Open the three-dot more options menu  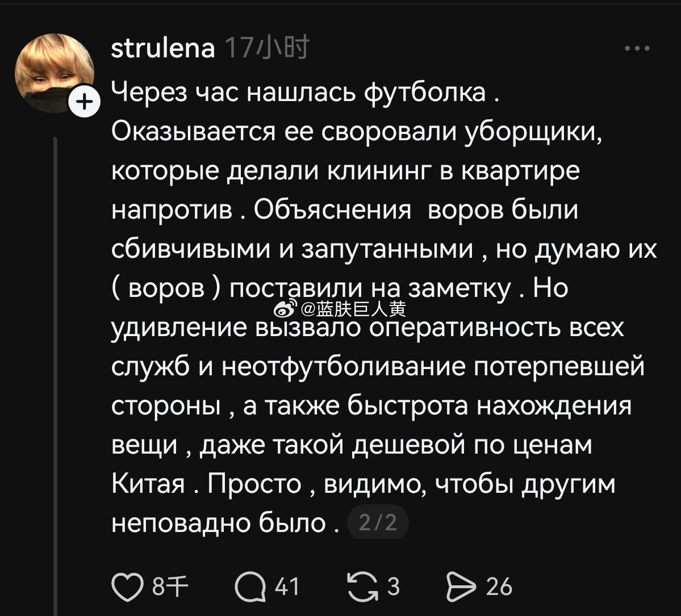(637, 49)
